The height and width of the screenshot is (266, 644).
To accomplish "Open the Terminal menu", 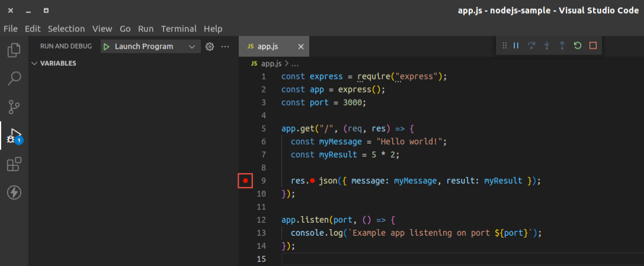I will pyautogui.click(x=179, y=29).
